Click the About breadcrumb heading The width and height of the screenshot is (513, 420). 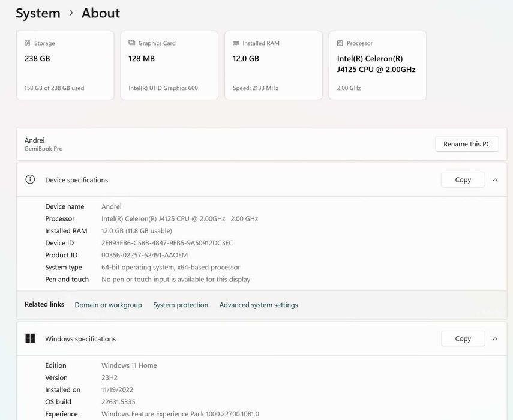(101, 13)
